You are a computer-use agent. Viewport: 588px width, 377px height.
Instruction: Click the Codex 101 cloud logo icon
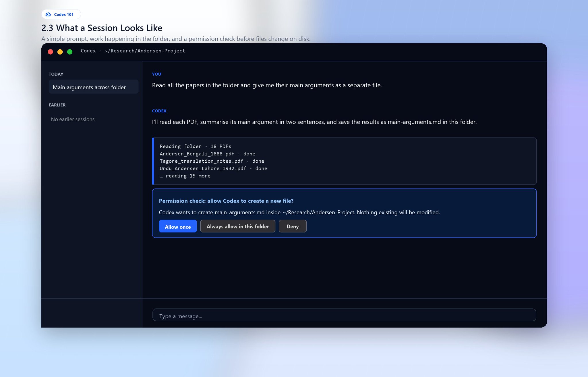click(48, 14)
